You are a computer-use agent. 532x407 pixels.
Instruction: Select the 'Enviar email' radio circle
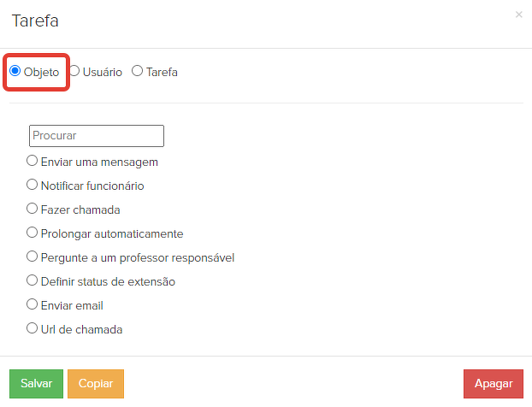[33, 304]
